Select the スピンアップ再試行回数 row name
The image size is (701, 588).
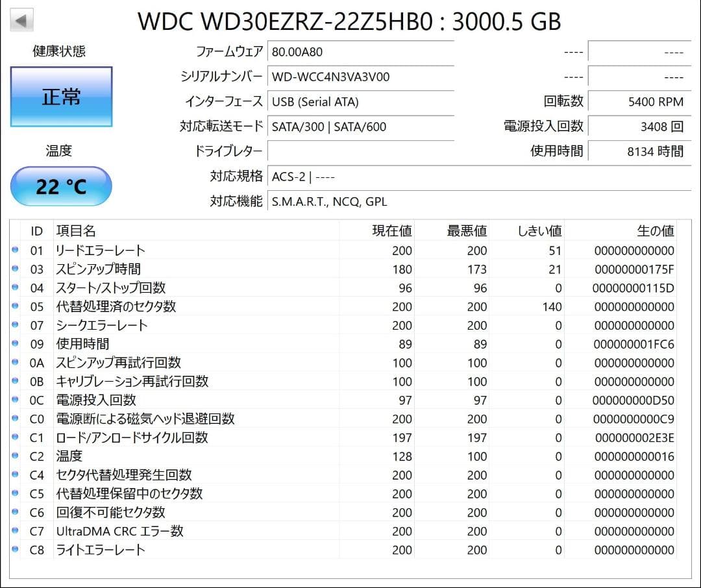[x=119, y=363]
